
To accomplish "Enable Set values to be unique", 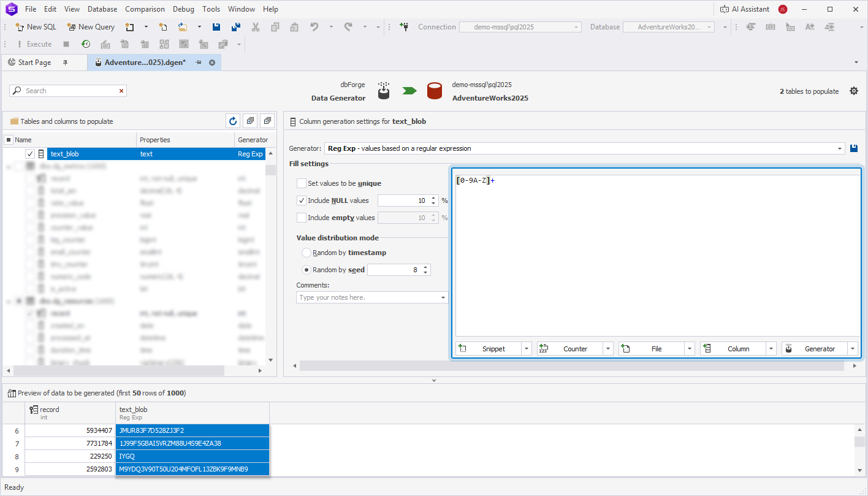I will point(301,183).
